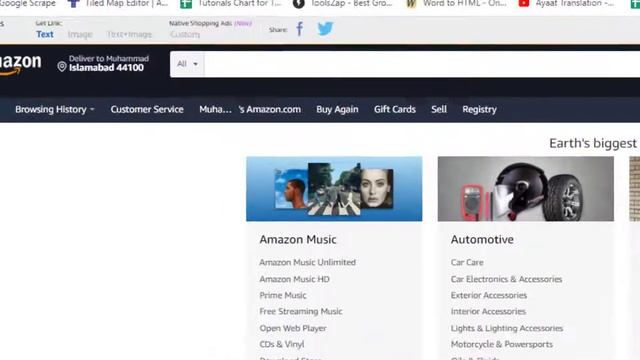The image size is (640, 360).
Task: Share the link on Facebook
Action: click(300, 29)
